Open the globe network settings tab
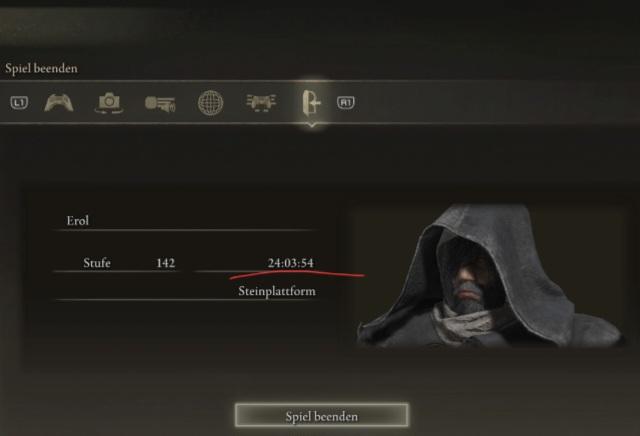Screen dimensions: 640x436 click(211, 102)
